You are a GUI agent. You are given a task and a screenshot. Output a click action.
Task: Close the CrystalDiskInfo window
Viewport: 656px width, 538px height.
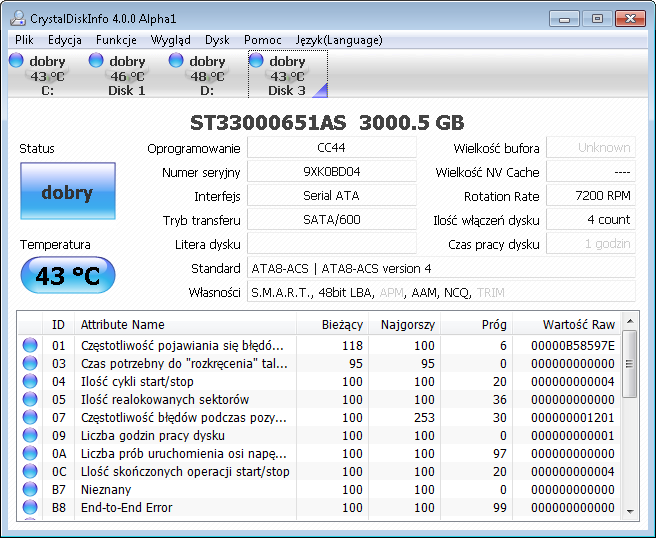630,19
